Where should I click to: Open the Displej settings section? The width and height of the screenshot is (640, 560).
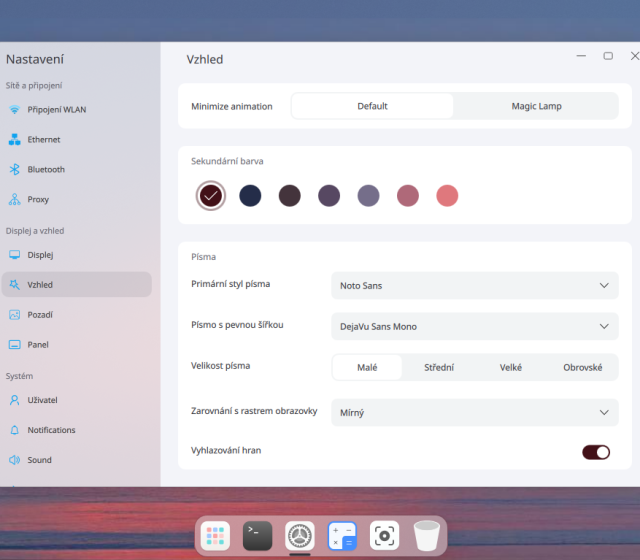point(40,255)
